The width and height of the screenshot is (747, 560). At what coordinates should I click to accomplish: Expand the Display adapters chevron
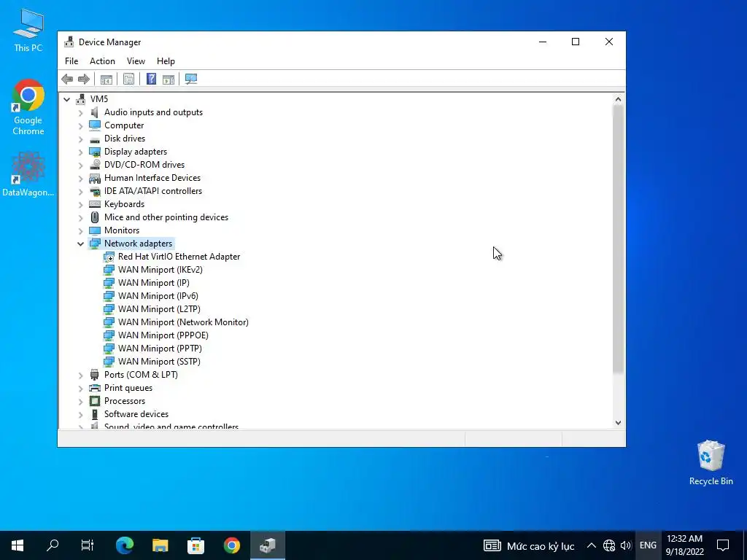[80, 152]
